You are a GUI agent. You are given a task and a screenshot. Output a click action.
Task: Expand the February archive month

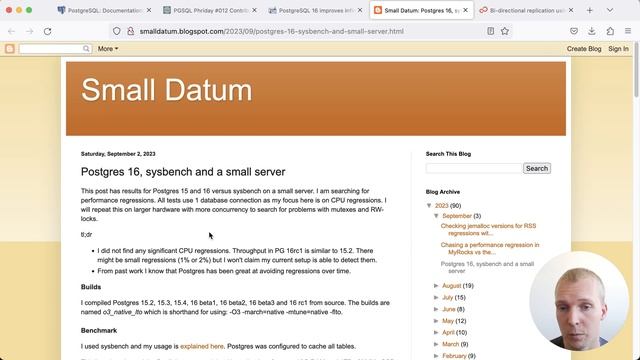pyautogui.click(x=436, y=356)
